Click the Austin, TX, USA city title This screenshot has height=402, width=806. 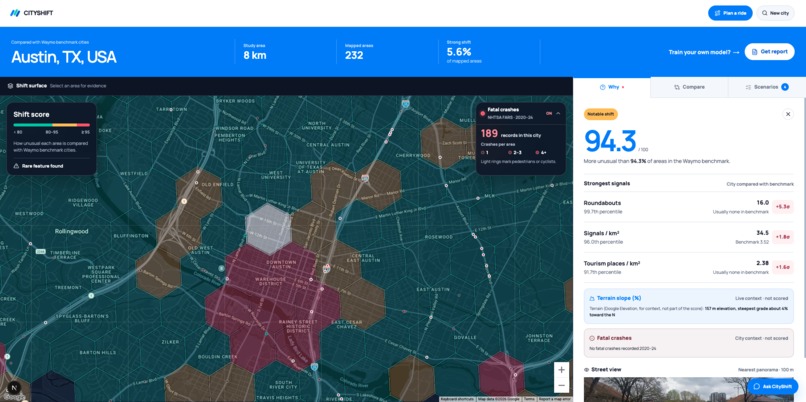64,57
